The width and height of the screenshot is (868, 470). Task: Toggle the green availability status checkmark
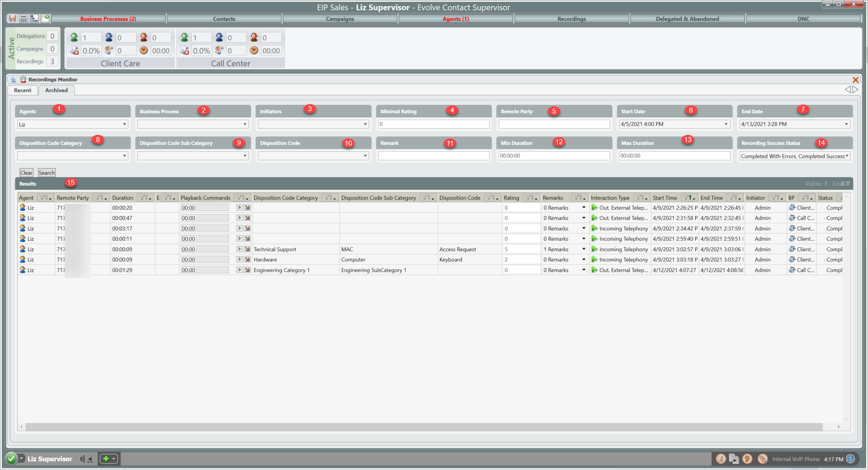point(11,459)
